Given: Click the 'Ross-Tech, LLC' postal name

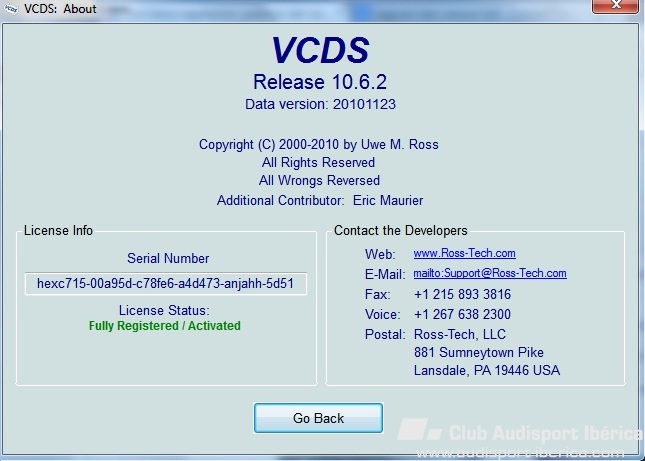Looking at the screenshot, I should pyautogui.click(x=460, y=334).
